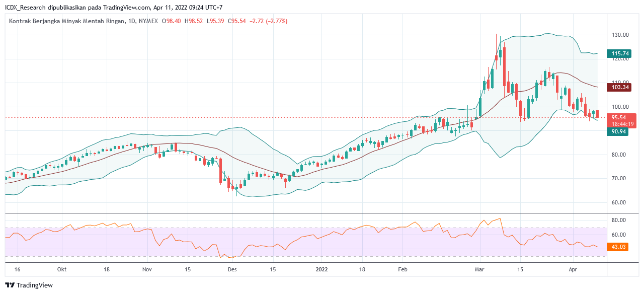Click the open value O98.40
Screen dimensions: 644x294
[x=172, y=21]
